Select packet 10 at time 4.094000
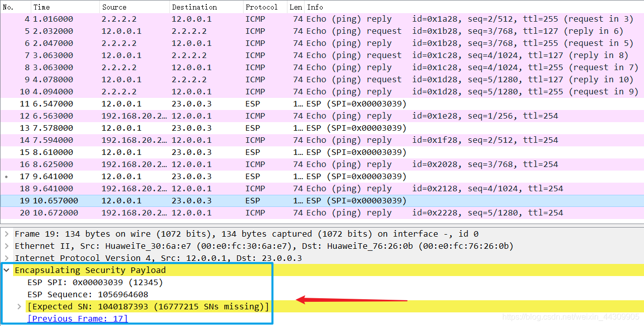This screenshot has height=326, width=644. tap(322, 92)
